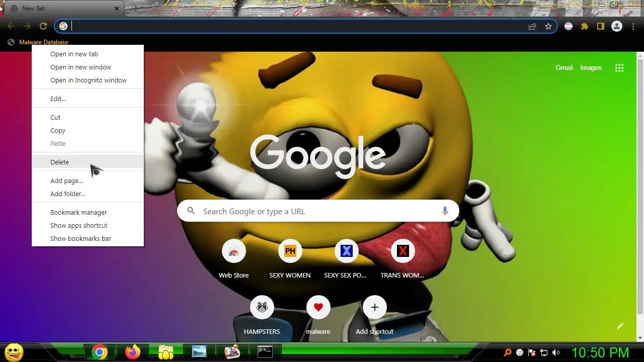This screenshot has height=362, width=644.
Task: Click the 10:50 PM taskbar clock
Action: point(600,352)
